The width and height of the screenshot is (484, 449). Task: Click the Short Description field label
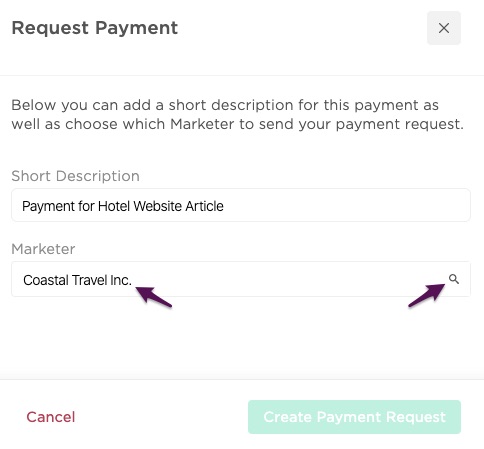[x=75, y=176]
